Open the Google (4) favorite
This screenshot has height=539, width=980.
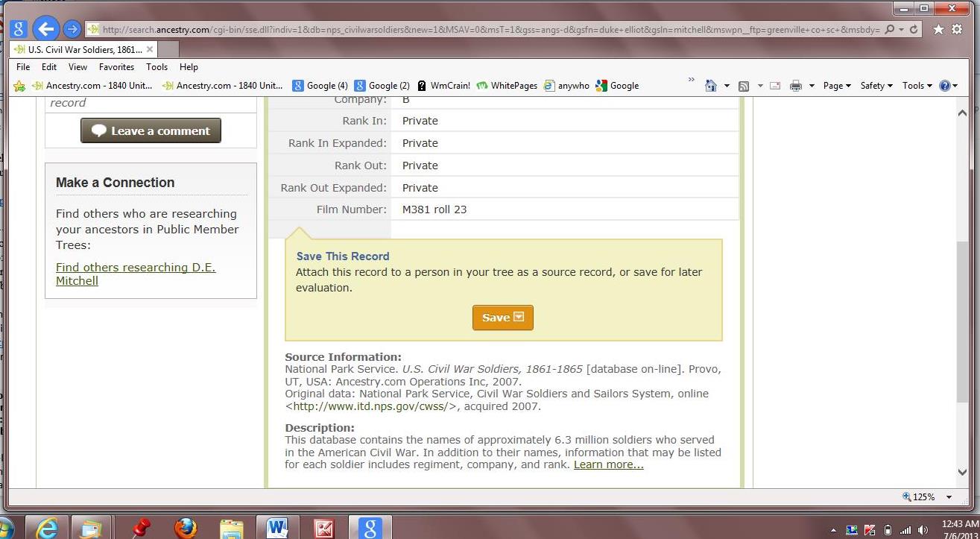coord(320,86)
